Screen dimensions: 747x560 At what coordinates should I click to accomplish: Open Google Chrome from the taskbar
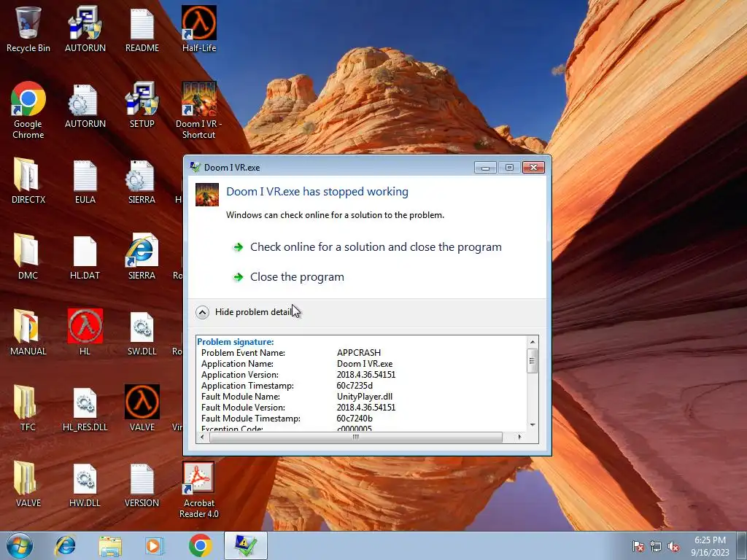[200, 545]
